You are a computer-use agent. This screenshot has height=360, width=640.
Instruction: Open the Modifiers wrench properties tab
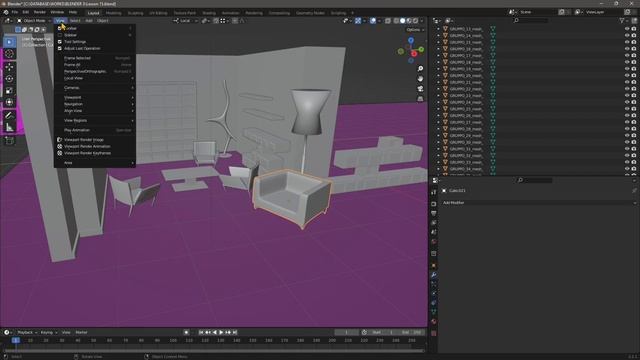pos(433,275)
